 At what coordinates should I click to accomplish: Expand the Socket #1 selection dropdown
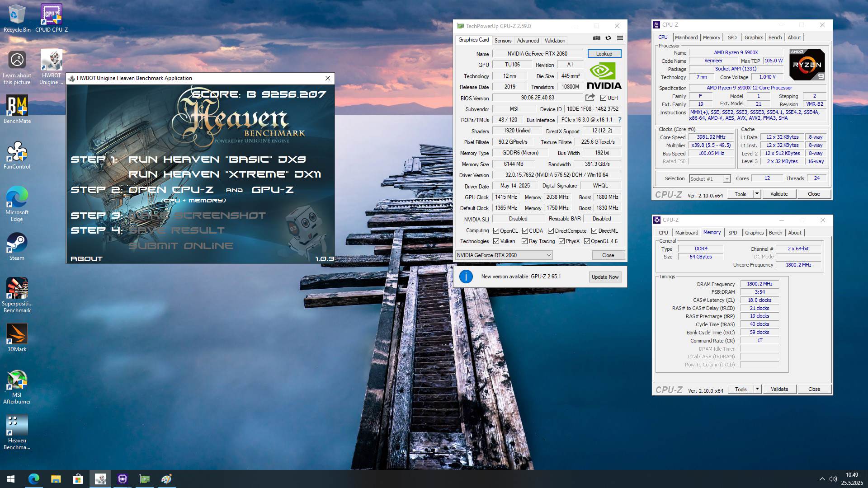click(709, 179)
